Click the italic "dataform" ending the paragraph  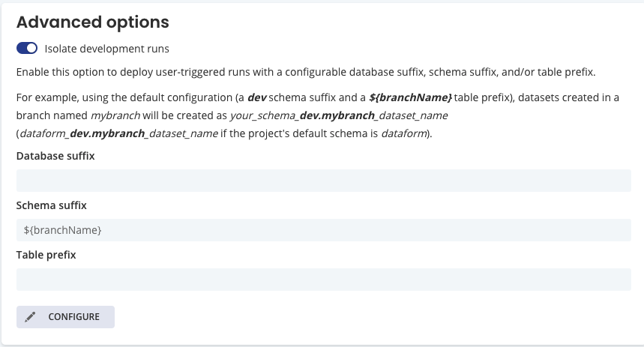click(x=406, y=134)
